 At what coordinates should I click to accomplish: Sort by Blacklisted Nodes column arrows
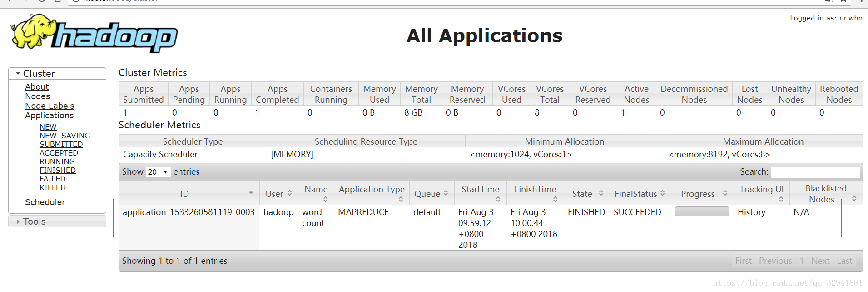(x=854, y=198)
